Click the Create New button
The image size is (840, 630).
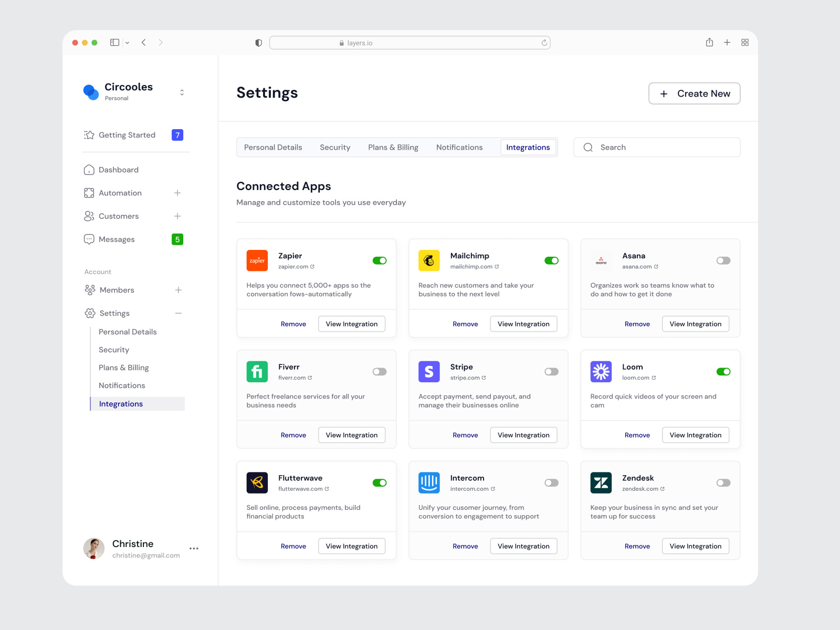(x=694, y=93)
